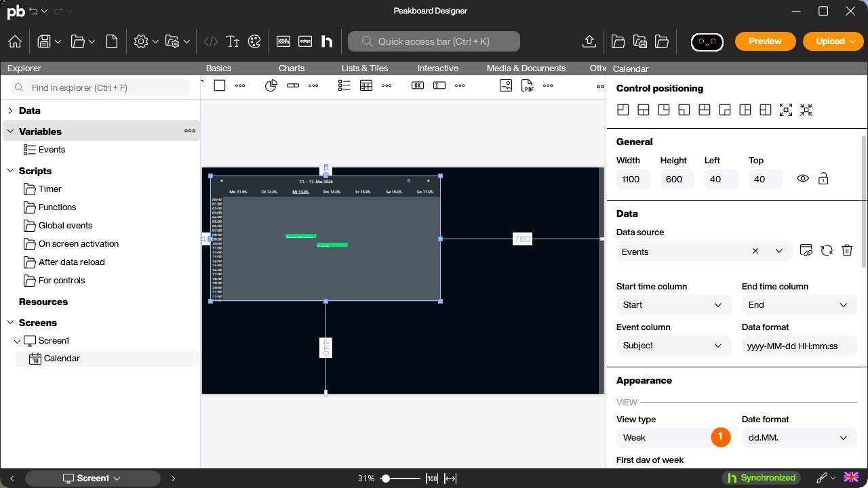Open the Interactive controls category
The width and height of the screenshot is (868, 488).
point(438,68)
